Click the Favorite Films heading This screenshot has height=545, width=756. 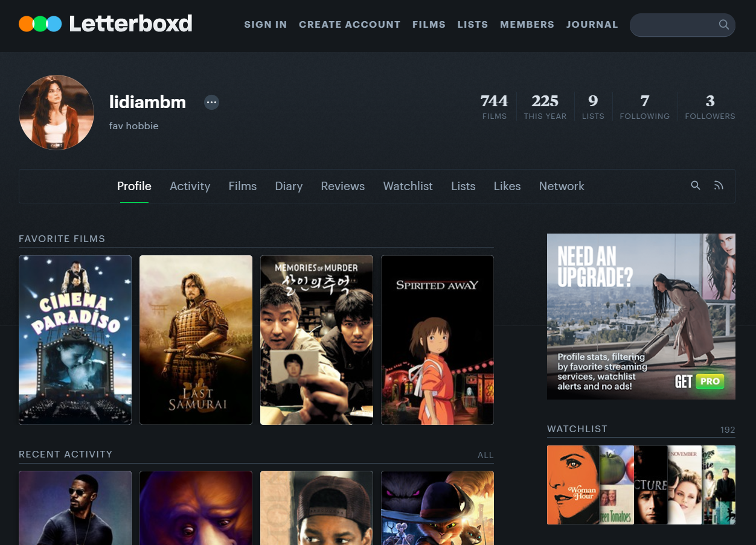tap(62, 238)
